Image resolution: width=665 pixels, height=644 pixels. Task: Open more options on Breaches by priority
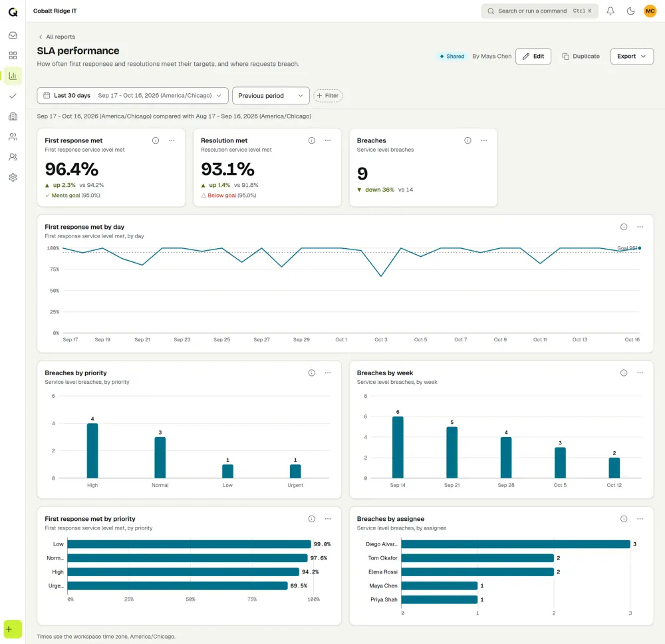tap(328, 373)
